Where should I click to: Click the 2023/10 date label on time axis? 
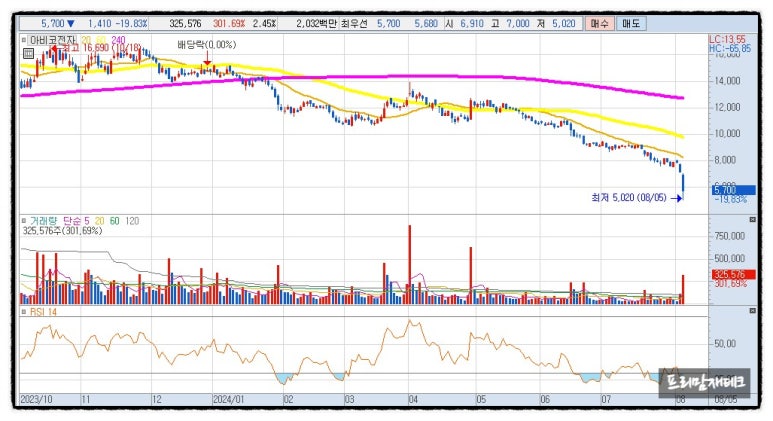coord(36,399)
